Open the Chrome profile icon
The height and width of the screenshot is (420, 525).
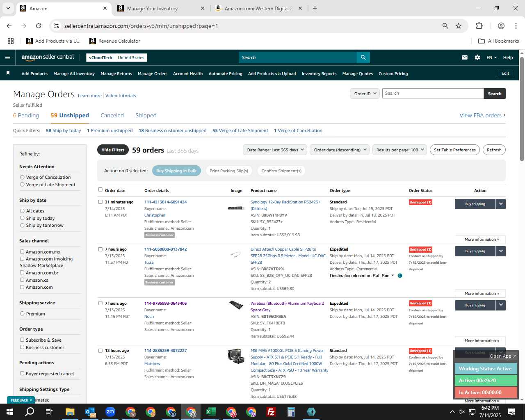coord(501,26)
